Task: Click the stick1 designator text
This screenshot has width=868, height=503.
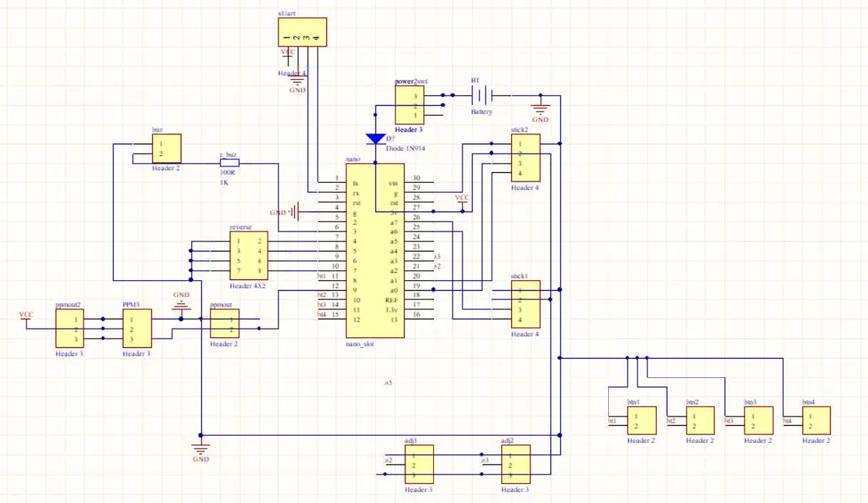Action: [519, 275]
